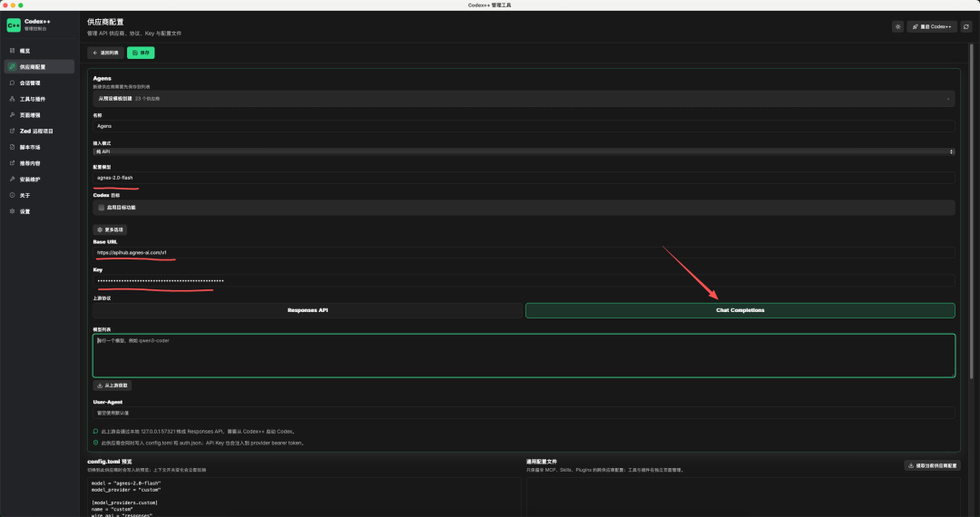Click the gear 更多选项 button
Screen dimensions: 980x517
110,229
